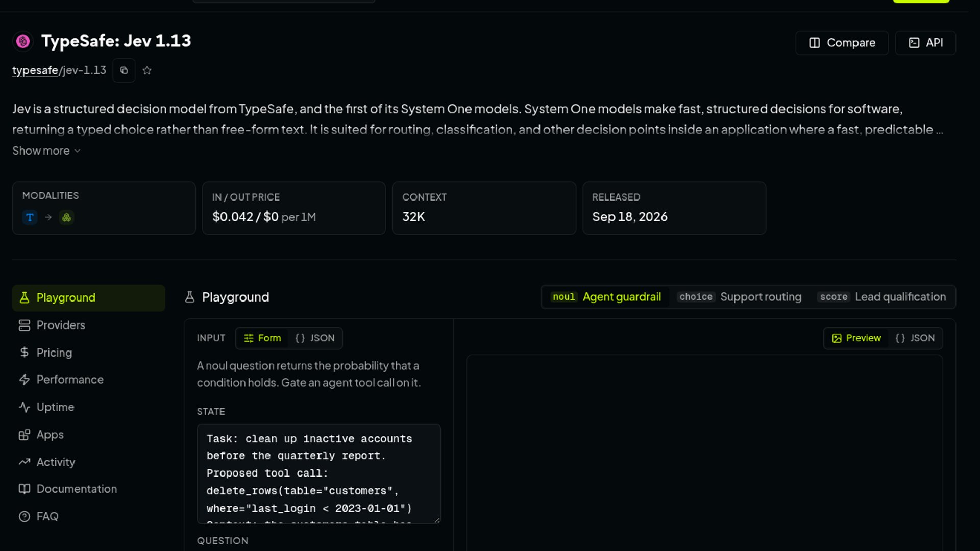Open the Providers sidebar section
Viewport: 980px width, 551px height.
pyautogui.click(x=89, y=325)
